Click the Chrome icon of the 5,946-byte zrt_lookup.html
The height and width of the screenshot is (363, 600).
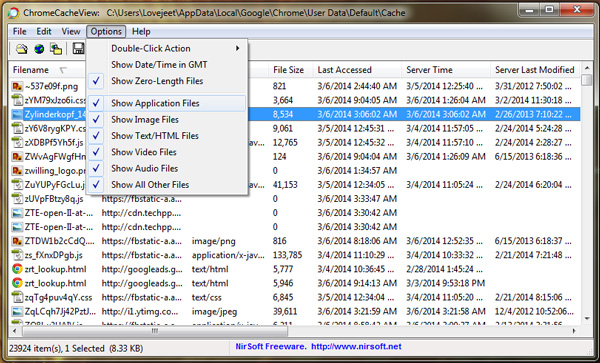point(17,283)
